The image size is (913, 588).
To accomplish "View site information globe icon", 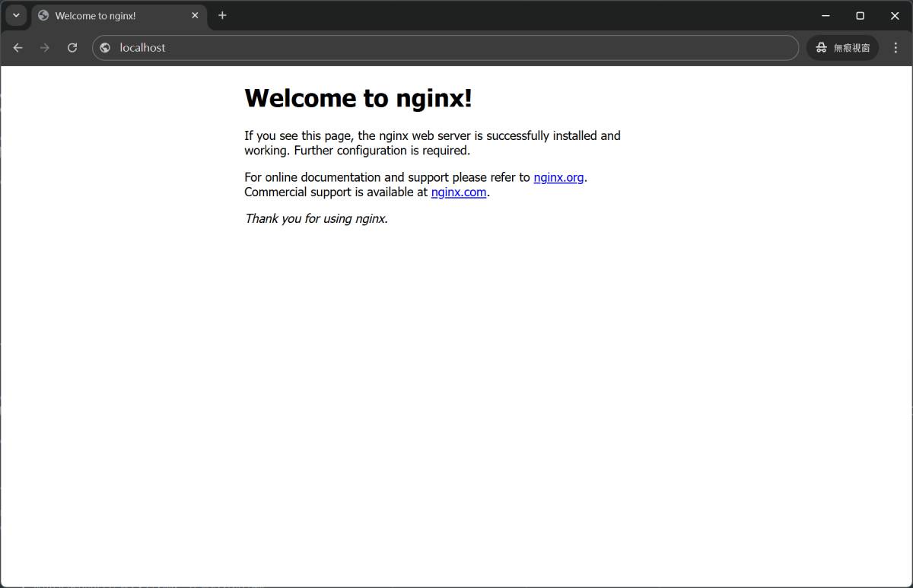I will (x=105, y=47).
